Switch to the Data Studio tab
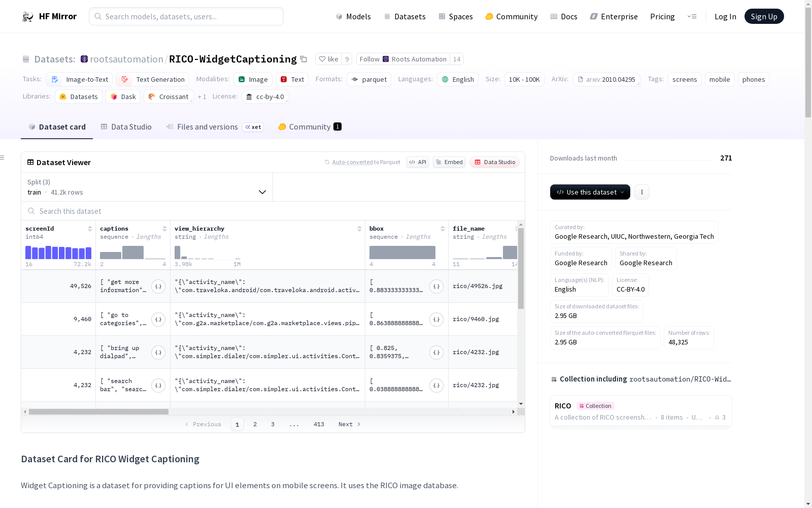The width and height of the screenshot is (812, 508). pyautogui.click(x=126, y=127)
